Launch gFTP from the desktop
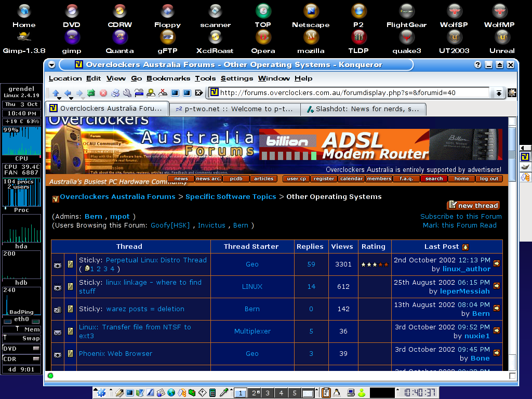The width and height of the screenshot is (532, 399). 168,42
